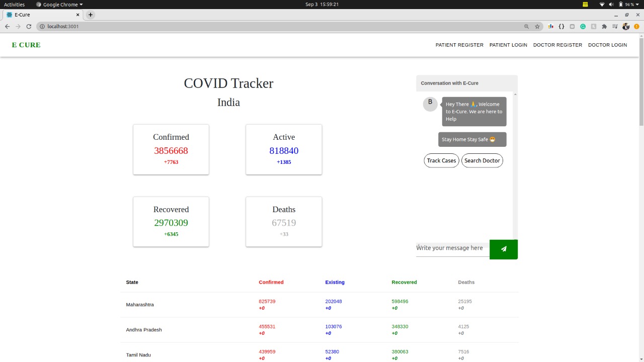This screenshot has width=644, height=362.
Task: Open the Grammarly extension icon
Action: (x=583, y=27)
